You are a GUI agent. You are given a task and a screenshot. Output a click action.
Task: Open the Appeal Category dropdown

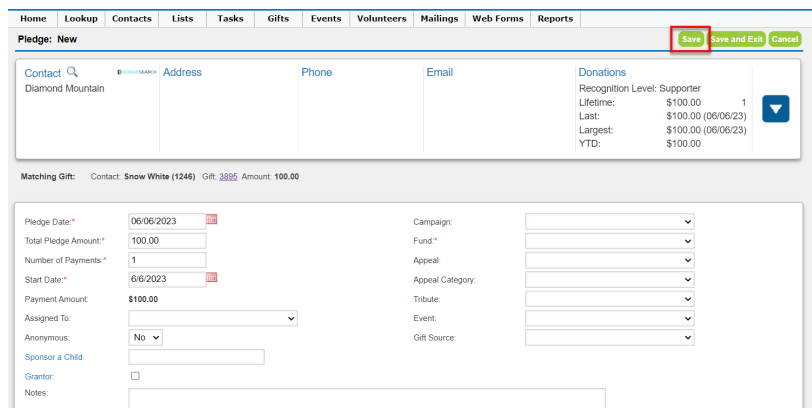610,279
